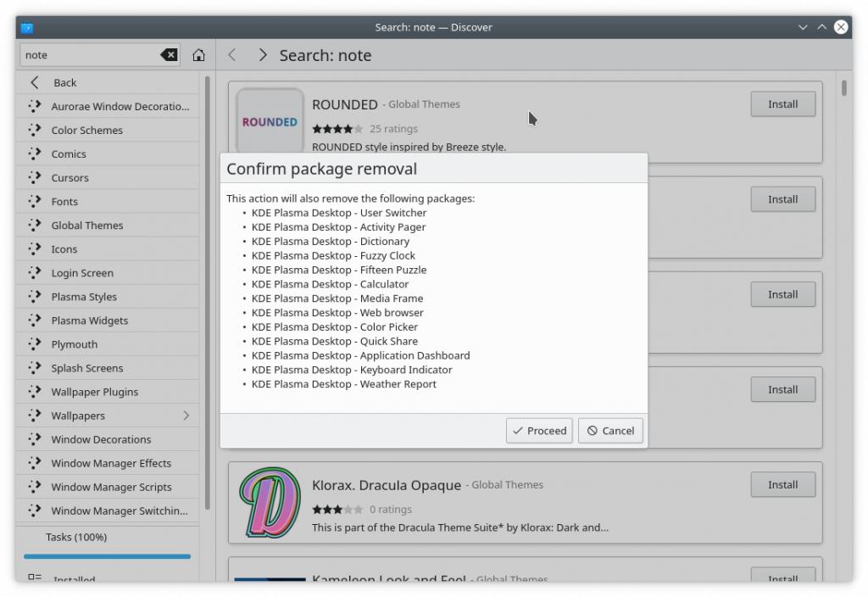The width and height of the screenshot is (868, 597).
Task: Click the Discover app icon in title bar
Action: [x=27, y=27]
